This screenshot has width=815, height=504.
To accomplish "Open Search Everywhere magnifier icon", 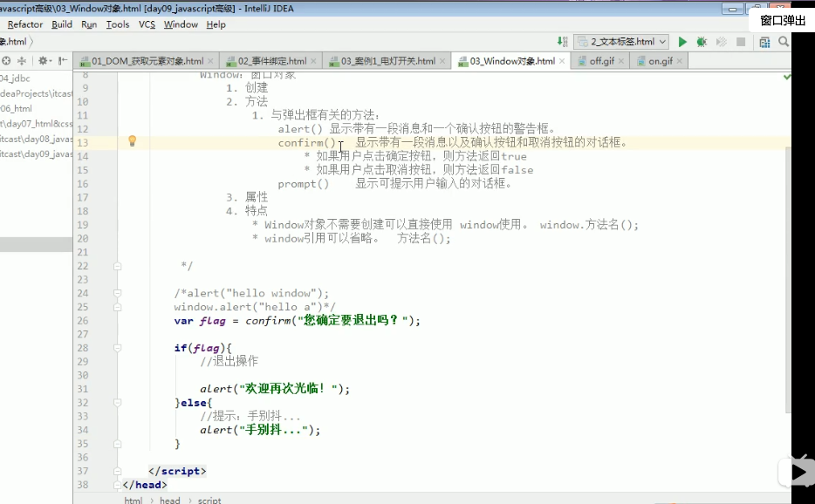I will [x=784, y=42].
